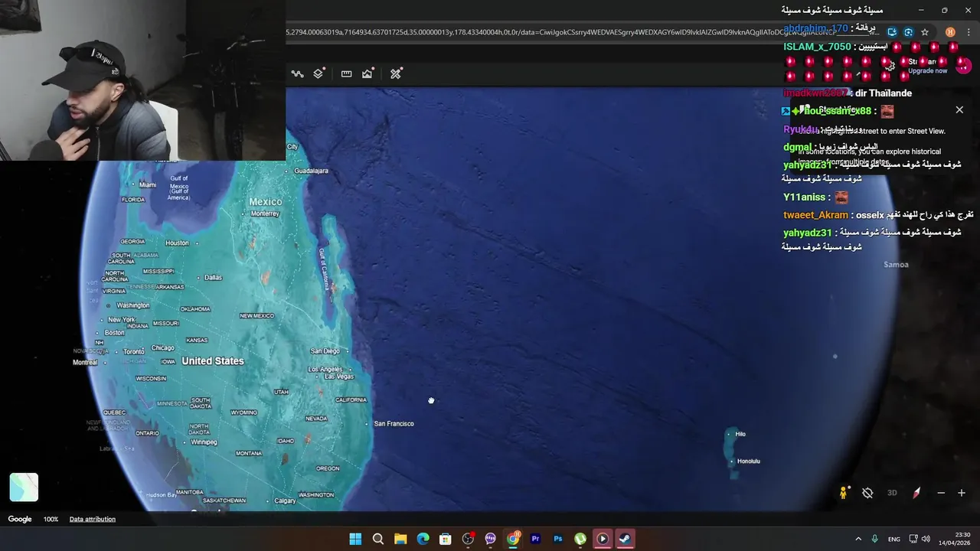Screen dimensions: 980x551
Task: Click the United States country label
Action: [x=213, y=361]
